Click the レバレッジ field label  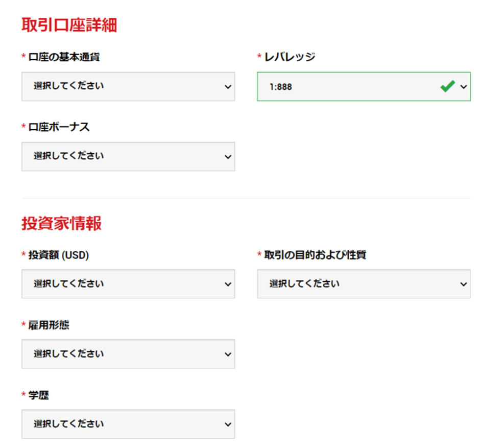[x=290, y=57]
